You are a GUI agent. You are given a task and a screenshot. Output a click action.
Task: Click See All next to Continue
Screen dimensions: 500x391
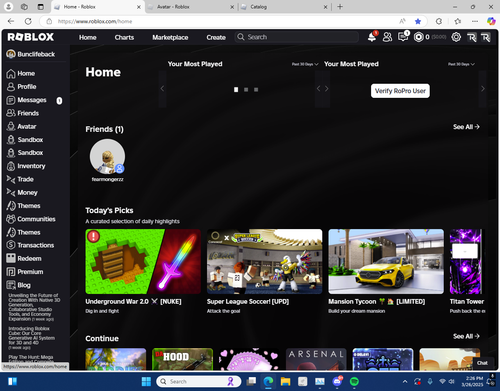click(x=466, y=336)
